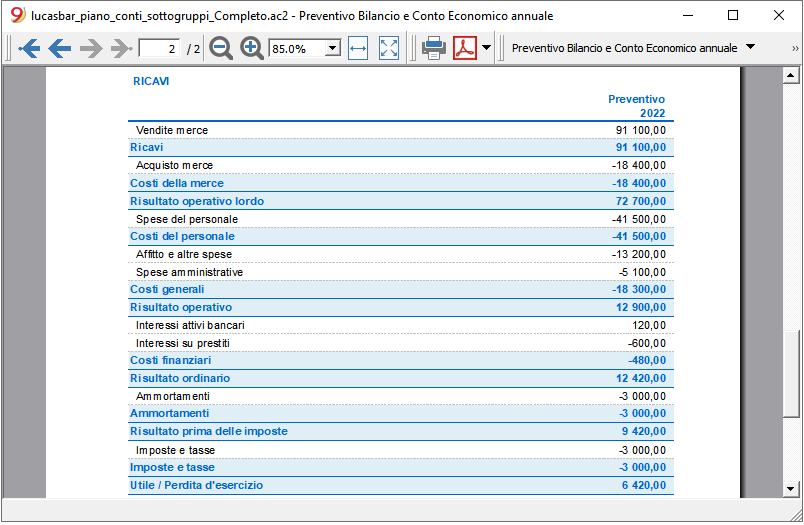Open the zoom percentage combo box
804x525 pixels.
coord(305,49)
